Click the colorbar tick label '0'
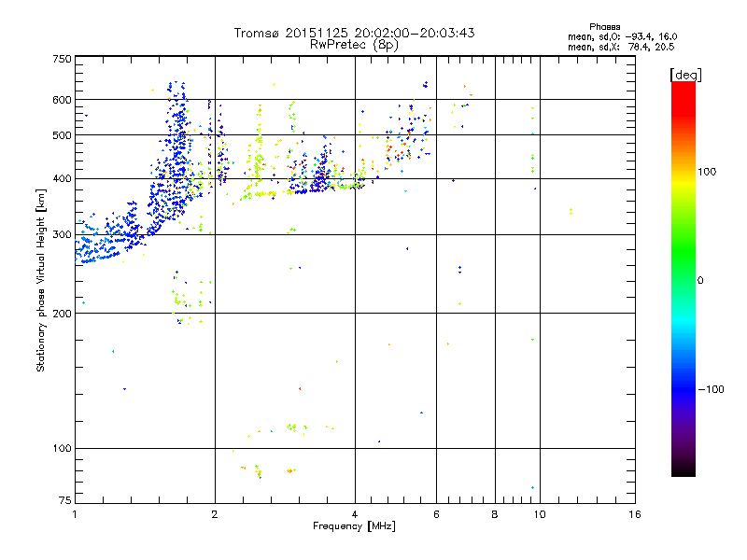747x560 pixels. coord(700,281)
